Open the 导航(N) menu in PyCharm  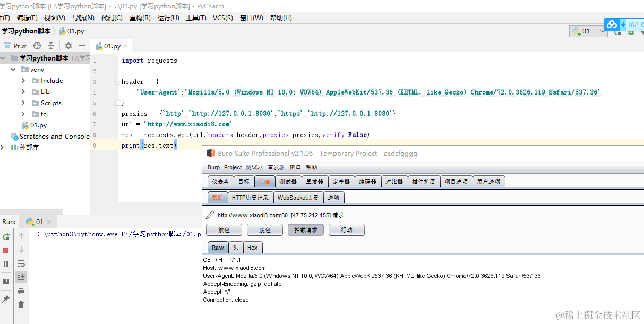click(x=83, y=18)
